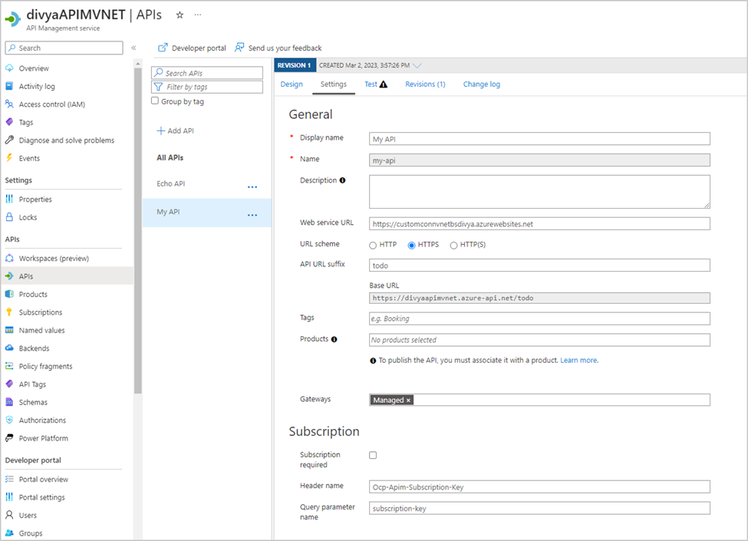Enable the Group by tag checkbox

tap(155, 101)
